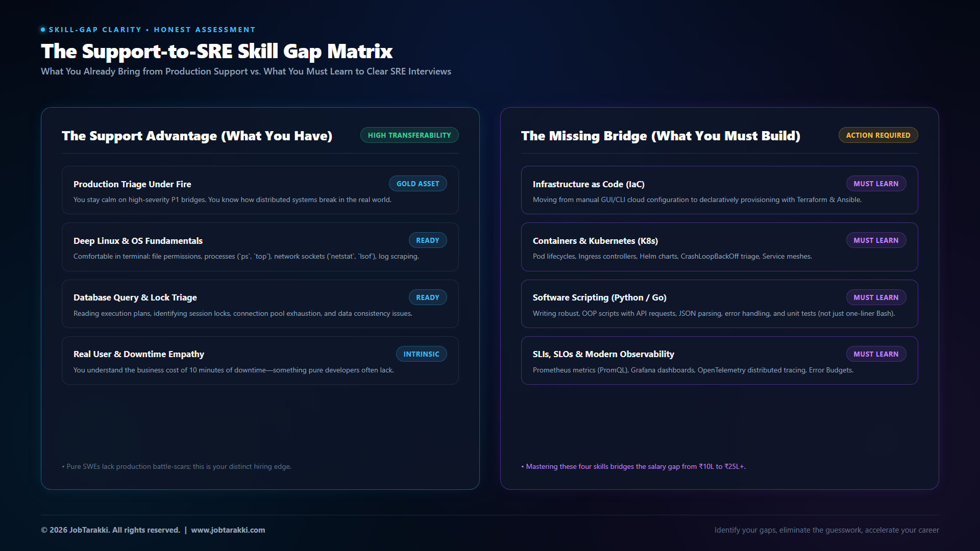Click 'Database Query & Lock Triage' heading
The height and width of the screenshot is (551, 980).
tap(135, 297)
